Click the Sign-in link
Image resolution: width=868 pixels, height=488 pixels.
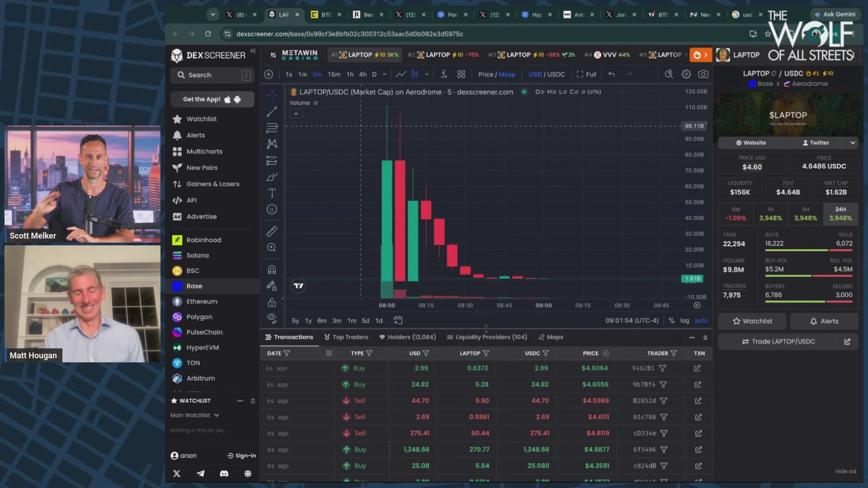(x=241, y=455)
